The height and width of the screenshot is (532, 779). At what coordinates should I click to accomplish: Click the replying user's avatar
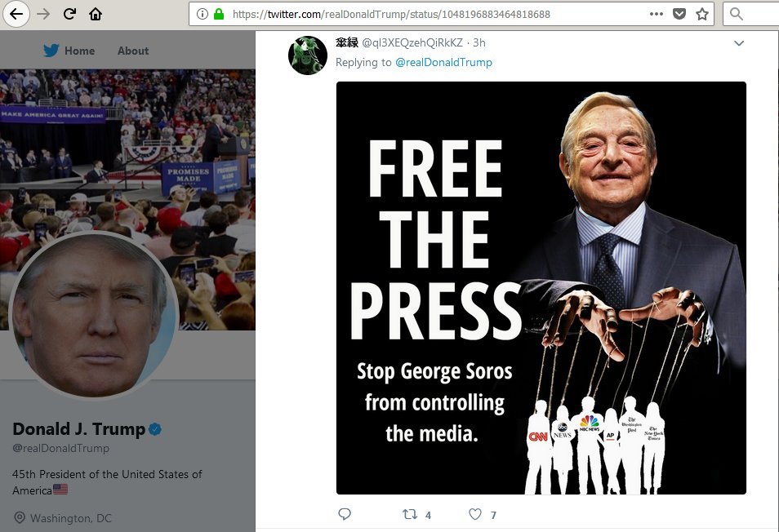coord(309,55)
